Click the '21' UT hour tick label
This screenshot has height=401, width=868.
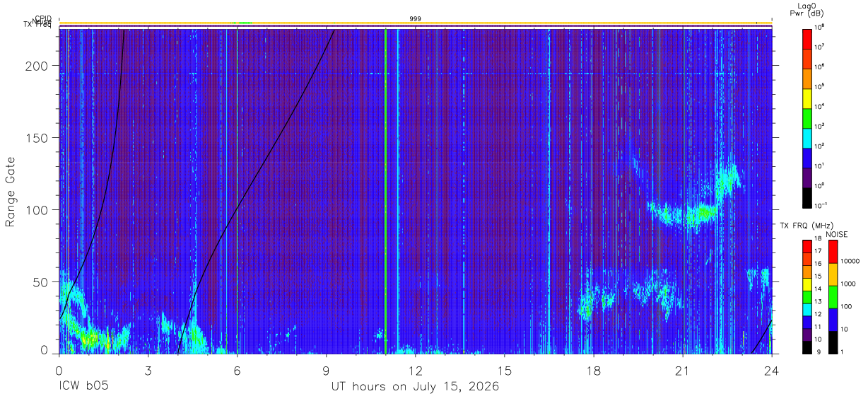(683, 370)
